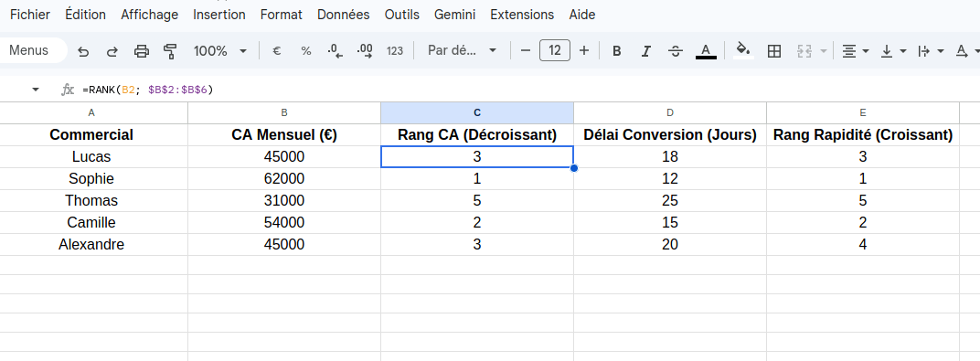Open the Insertion menu
Screen dimensions: 980x361
[x=219, y=15]
